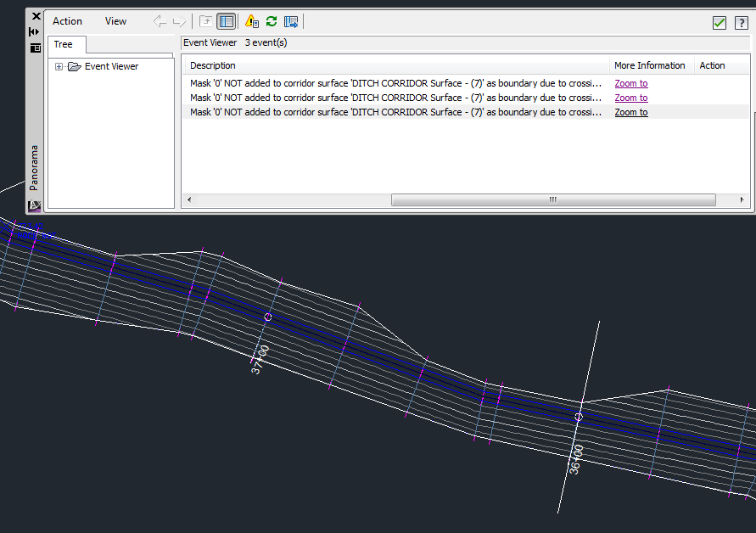Viewport: 756px width, 533px height.
Task: Click the Panorama auto-hide arrows icon
Action: point(35,31)
